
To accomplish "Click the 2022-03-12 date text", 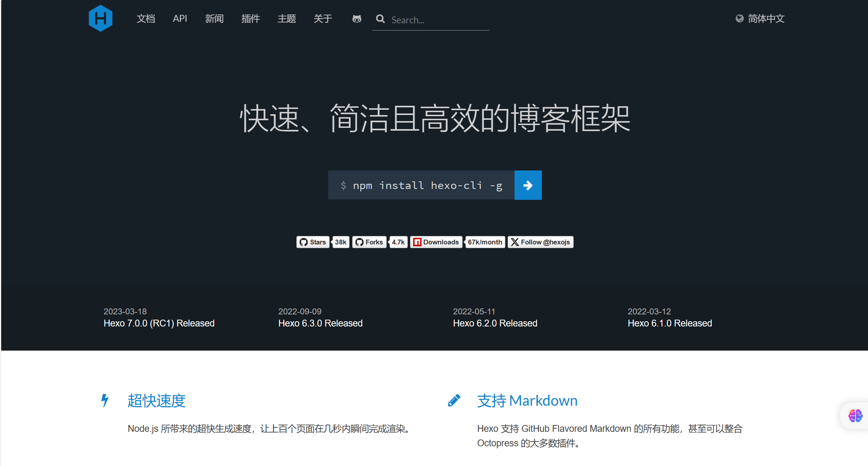I will [649, 312].
